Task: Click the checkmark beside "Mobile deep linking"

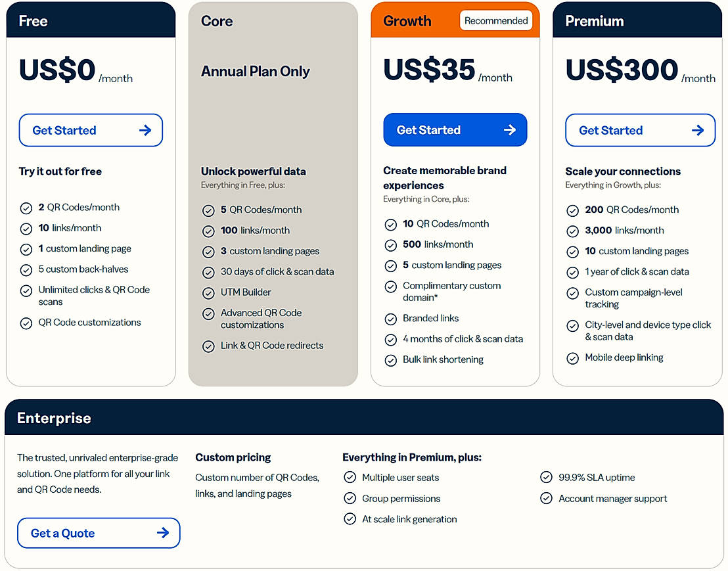Action: pos(572,357)
